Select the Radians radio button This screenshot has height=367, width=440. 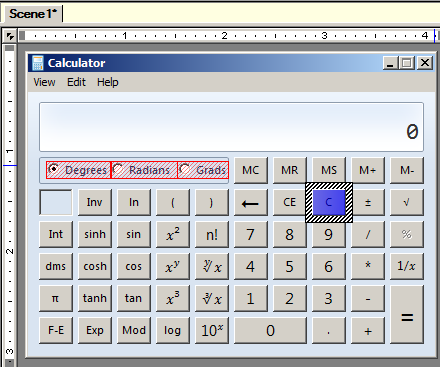(144, 170)
